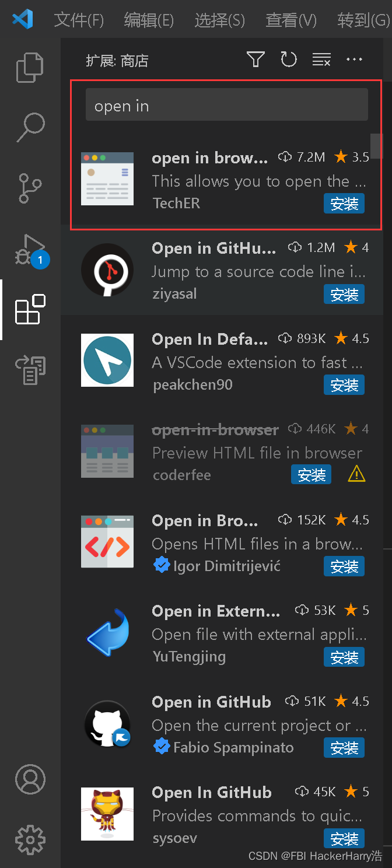
Task: Select 'Open In Defa...' extension title
Action: [210, 339]
